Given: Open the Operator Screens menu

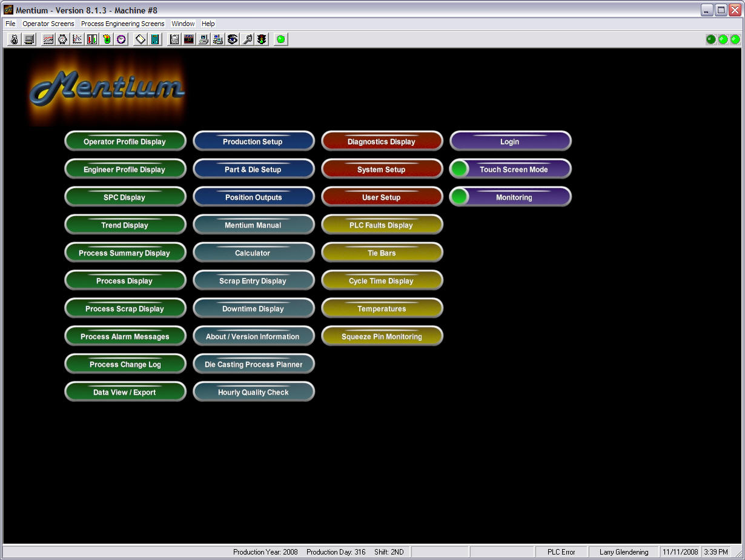Looking at the screenshot, I should (x=48, y=24).
